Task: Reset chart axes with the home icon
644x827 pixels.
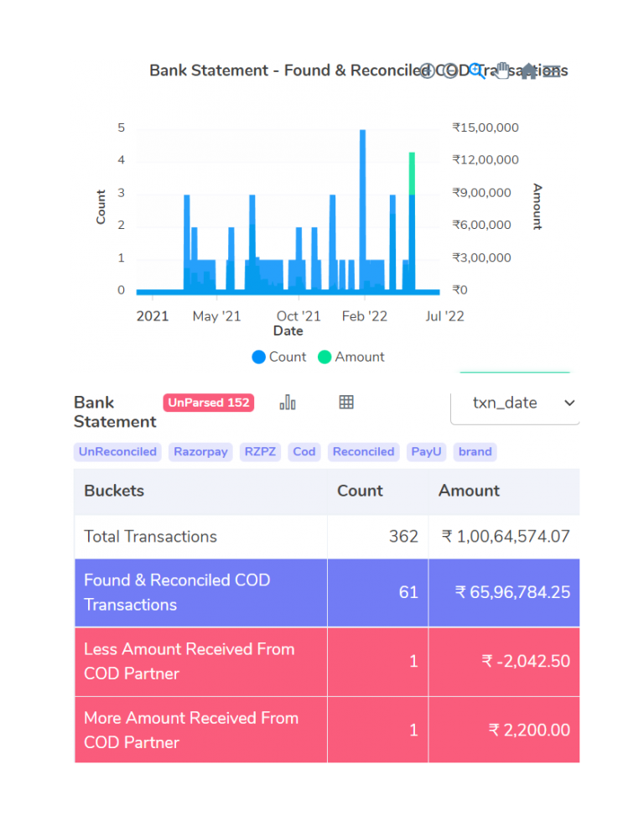Action: [x=527, y=71]
